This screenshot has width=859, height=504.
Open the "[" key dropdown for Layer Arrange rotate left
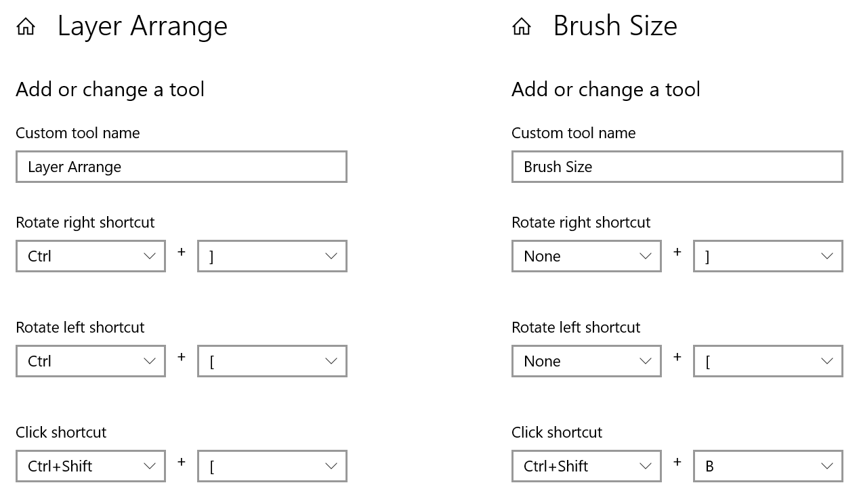pyautogui.click(x=272, y=361)
